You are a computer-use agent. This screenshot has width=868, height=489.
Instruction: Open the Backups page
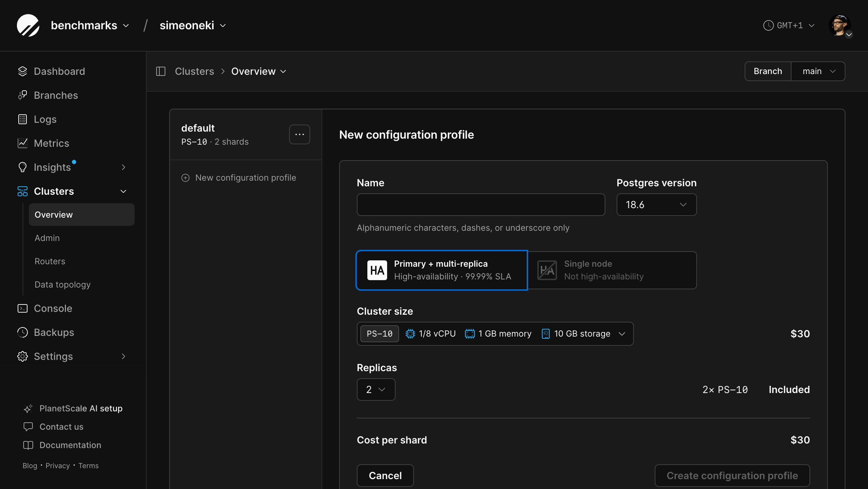pyautogui.click(x=54, y=332)
